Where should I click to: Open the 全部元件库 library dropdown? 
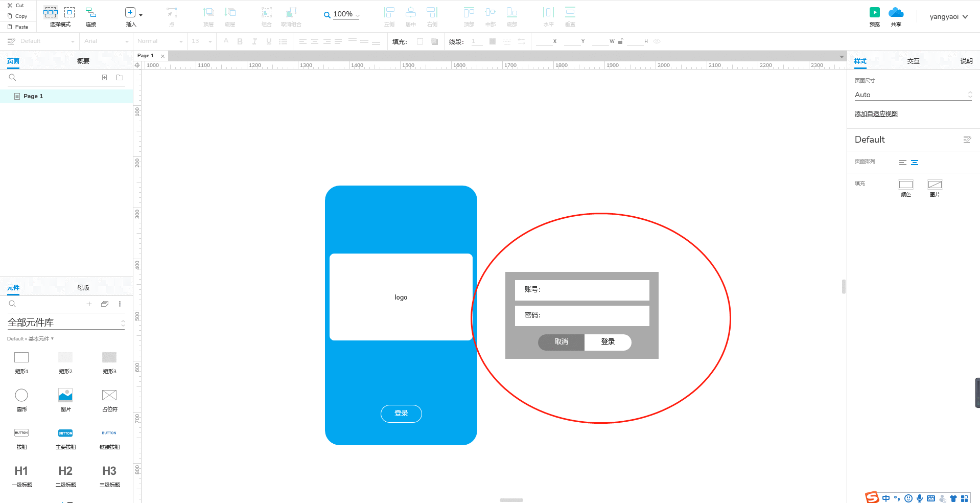tap(66, 323)
